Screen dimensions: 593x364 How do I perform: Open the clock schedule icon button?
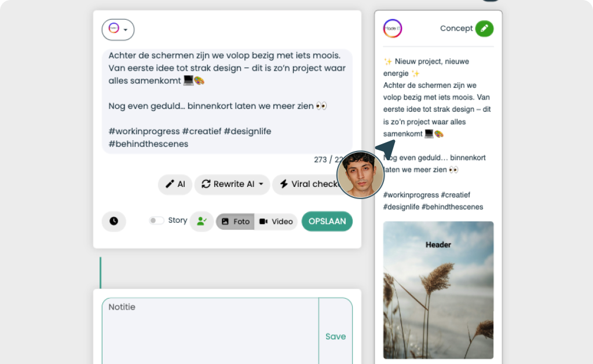[x=114, y=221]
